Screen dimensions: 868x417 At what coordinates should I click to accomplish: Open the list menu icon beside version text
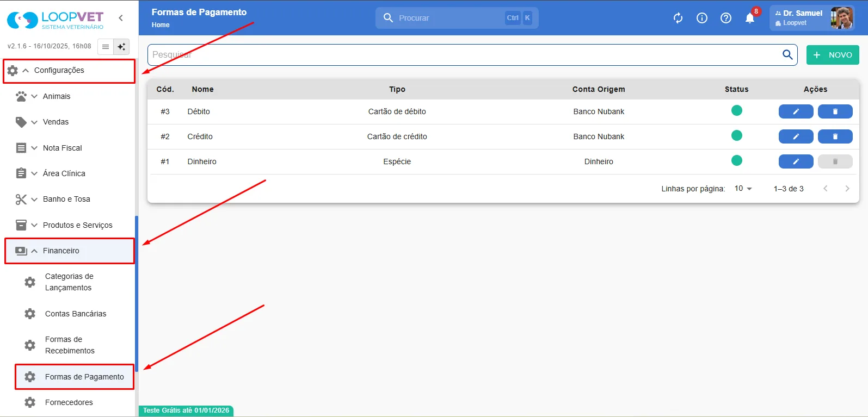[x=106, y=47]
